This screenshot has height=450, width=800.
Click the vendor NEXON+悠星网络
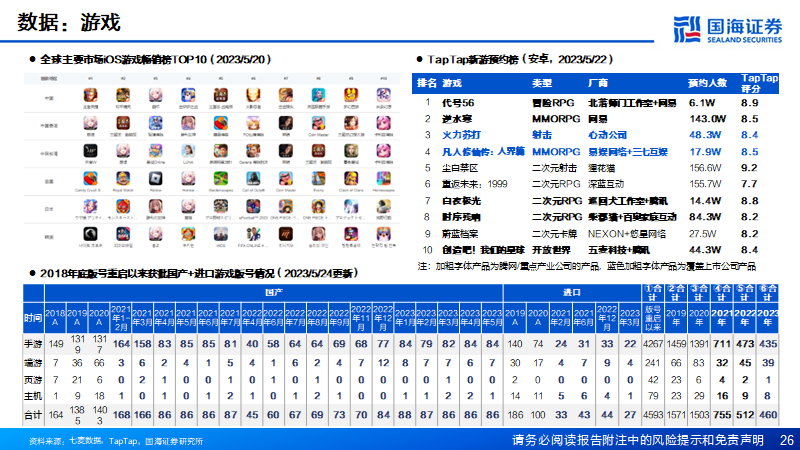pos(627,234)
